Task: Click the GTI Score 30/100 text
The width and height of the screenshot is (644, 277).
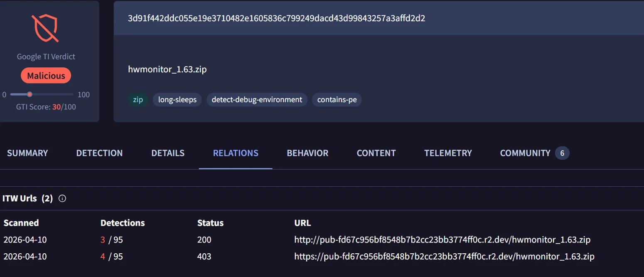Action: [x=46, y=107]
